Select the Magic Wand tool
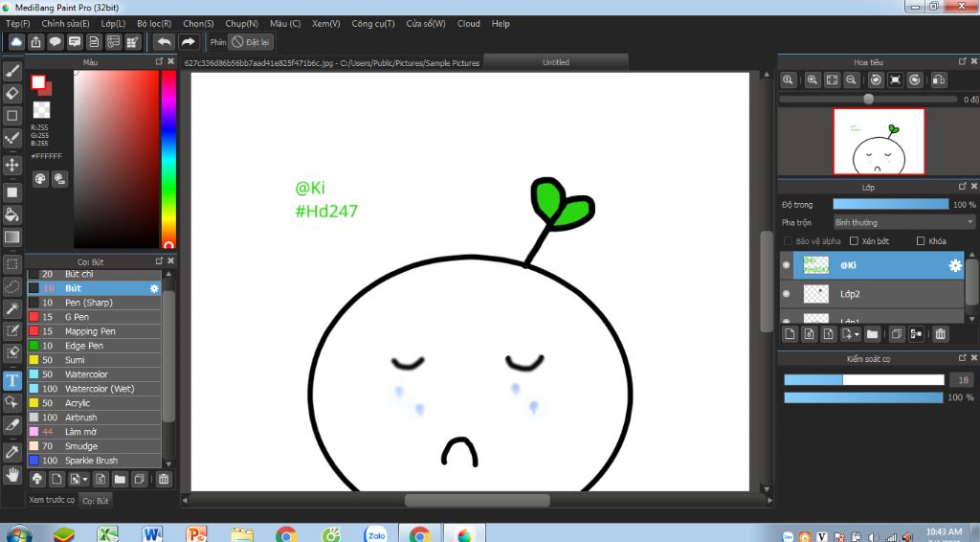This screenshot has height=542, width=980. point(11,308)
